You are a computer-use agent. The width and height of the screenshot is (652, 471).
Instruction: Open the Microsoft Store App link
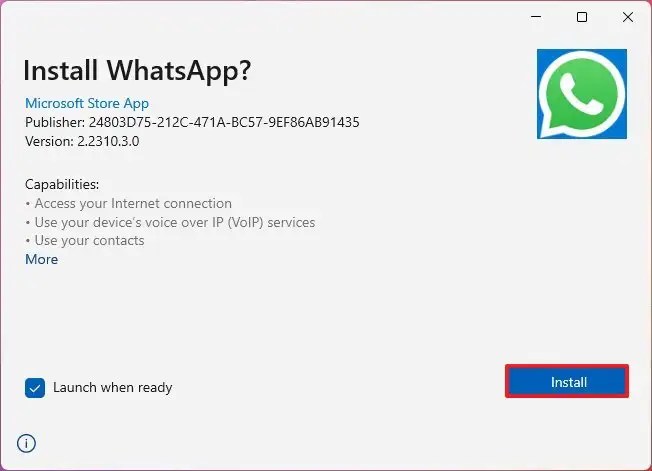coord(87,103)
